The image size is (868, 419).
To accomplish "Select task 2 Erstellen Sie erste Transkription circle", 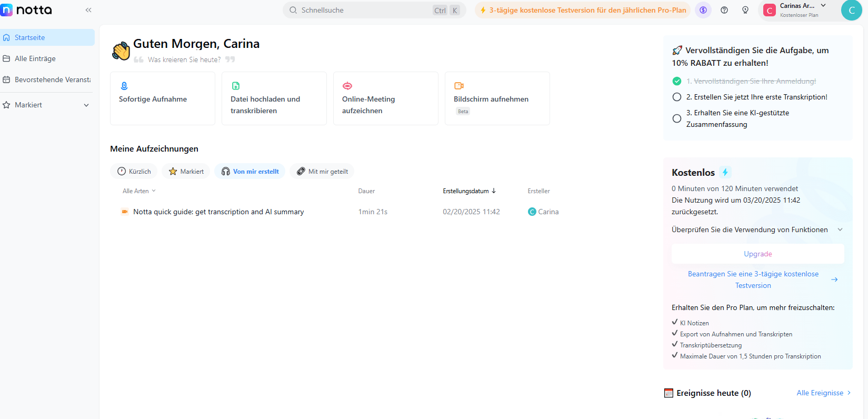I will 677,97.
